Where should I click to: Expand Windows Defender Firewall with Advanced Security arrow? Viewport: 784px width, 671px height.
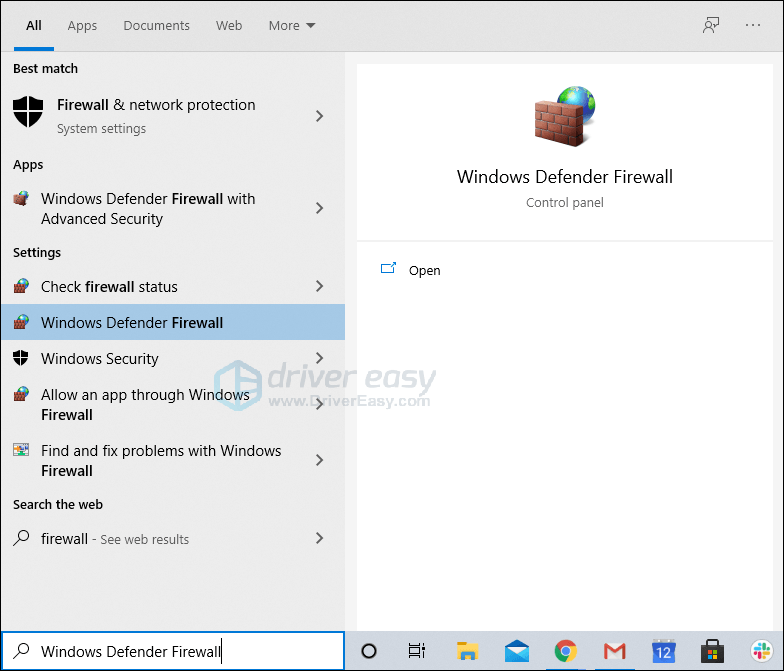click(320, 208)
